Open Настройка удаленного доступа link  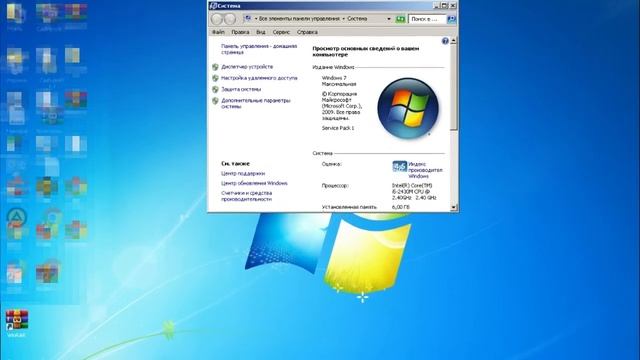coord(259,78)
